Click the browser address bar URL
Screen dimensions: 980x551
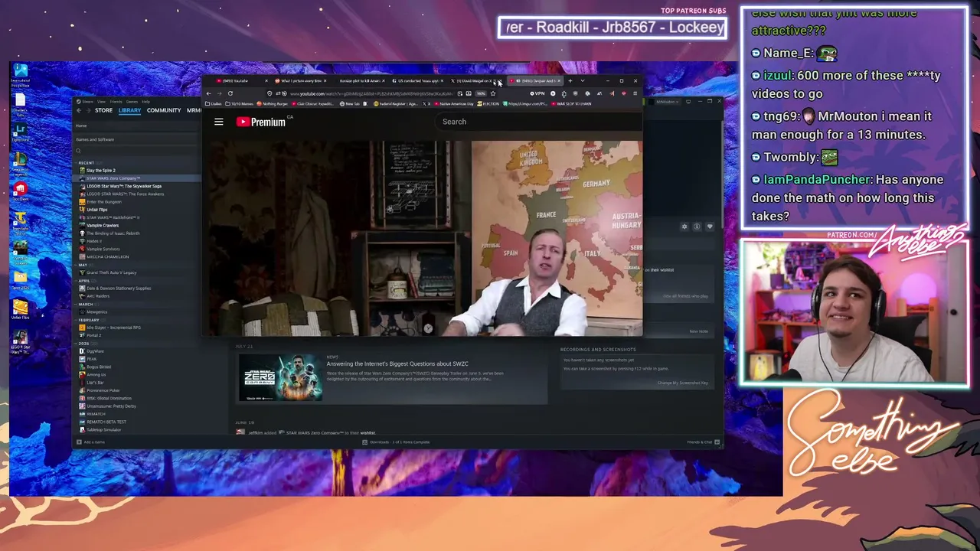371,93
